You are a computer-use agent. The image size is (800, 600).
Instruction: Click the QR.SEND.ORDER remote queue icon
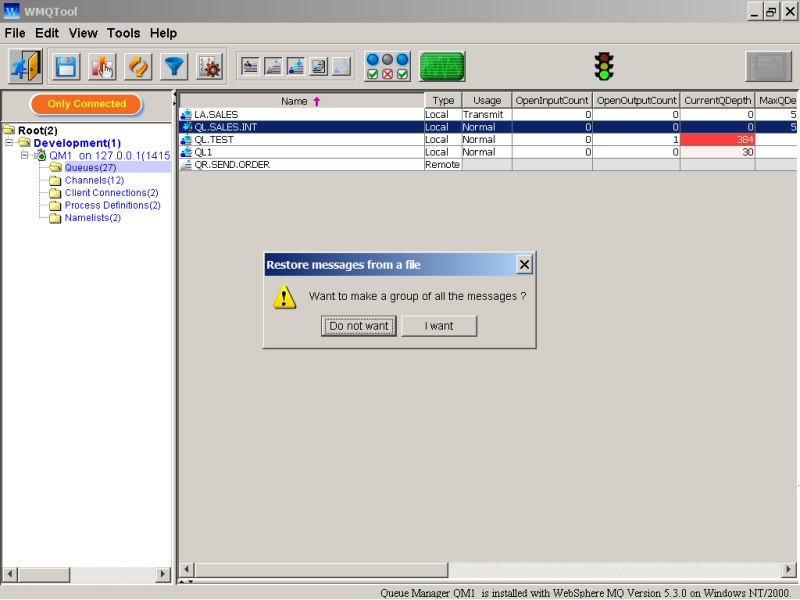click(186, 164)
